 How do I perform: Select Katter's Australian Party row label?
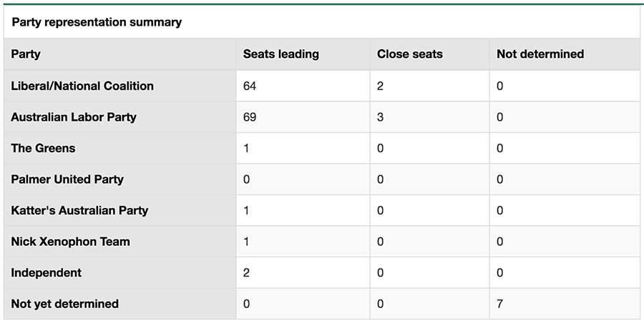(x=79, y=211)
